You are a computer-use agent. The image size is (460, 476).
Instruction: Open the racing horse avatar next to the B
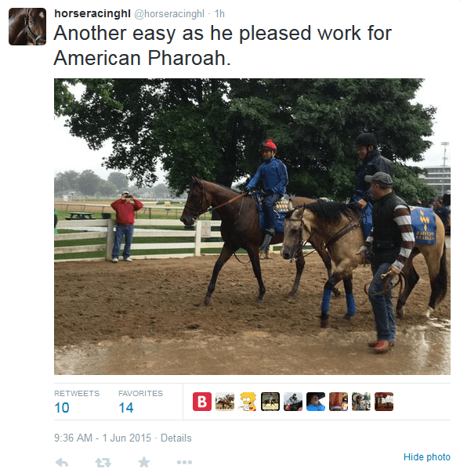225,402
